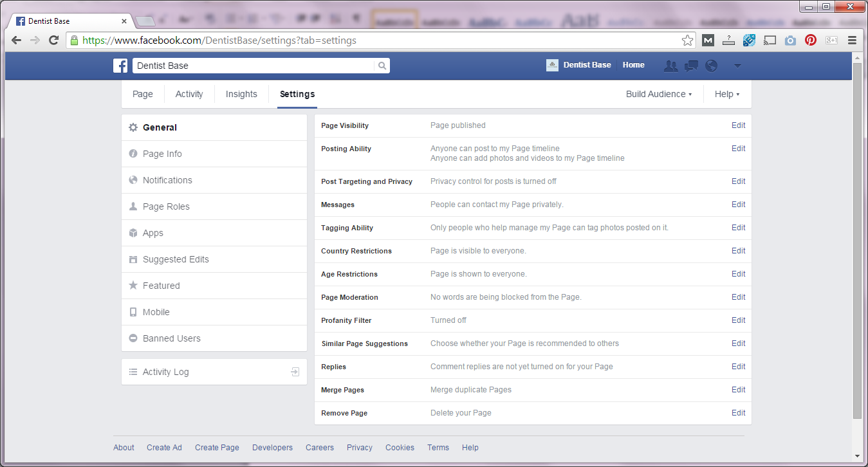Open Chrome hamburger menu
Image resolution: width=868 pixels, height=467 pixels.
pyautogui.click(x=852, y=40)
